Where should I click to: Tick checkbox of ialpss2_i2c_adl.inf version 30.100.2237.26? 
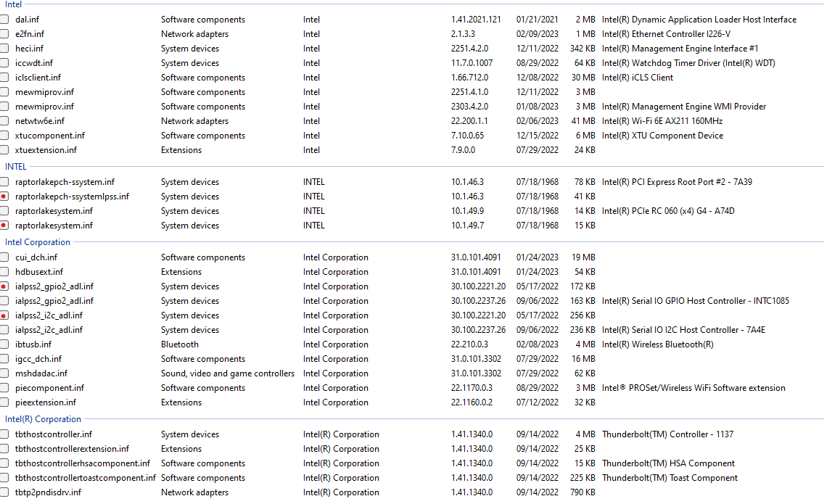4,330
